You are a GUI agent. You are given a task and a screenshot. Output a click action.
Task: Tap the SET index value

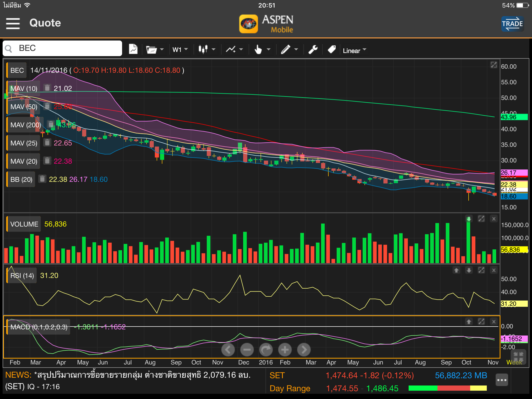[370, 376]
